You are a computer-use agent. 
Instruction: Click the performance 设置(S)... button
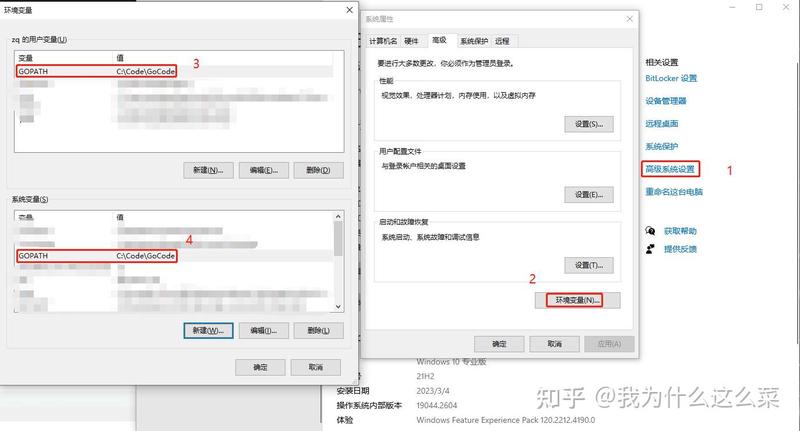(589, 124)
